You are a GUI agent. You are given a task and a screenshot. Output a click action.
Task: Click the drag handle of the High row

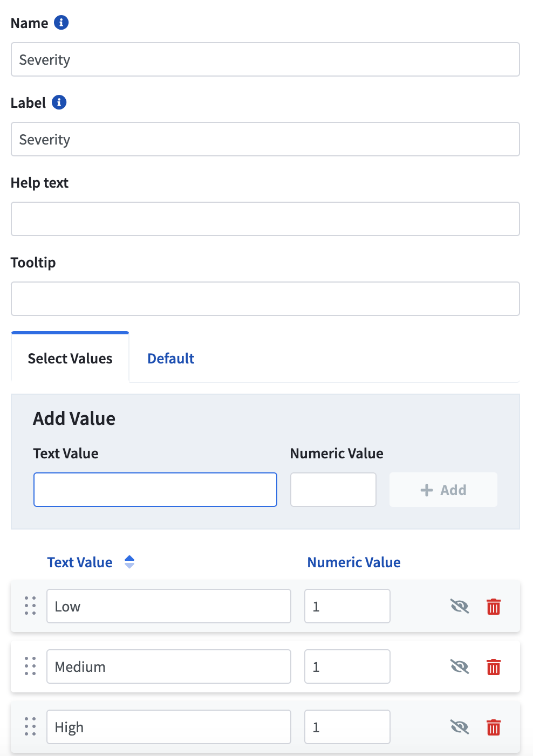pyautogui.click(x=30, y=727)
